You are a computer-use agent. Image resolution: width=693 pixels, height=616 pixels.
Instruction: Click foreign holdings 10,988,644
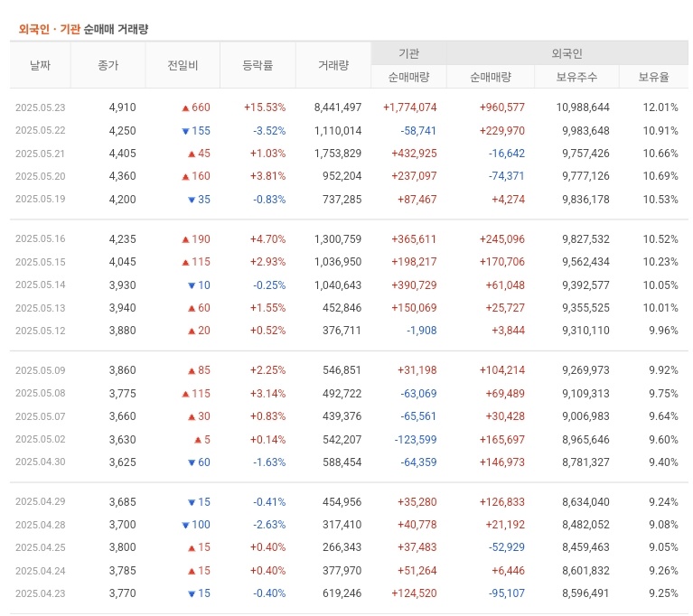(x=583, y=107)
